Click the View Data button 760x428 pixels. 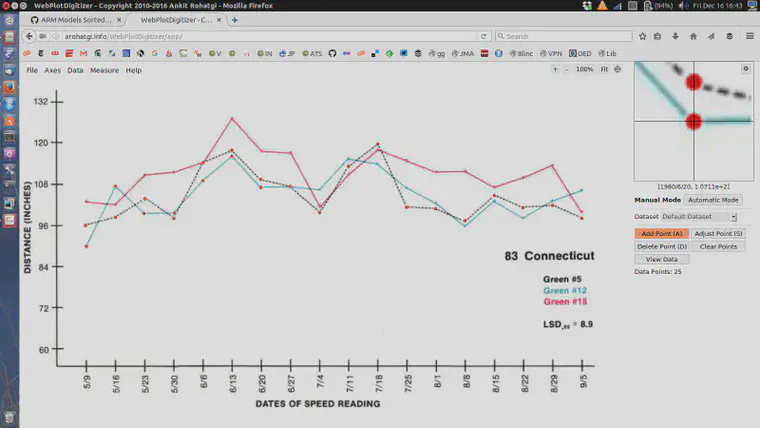point(662,259)
